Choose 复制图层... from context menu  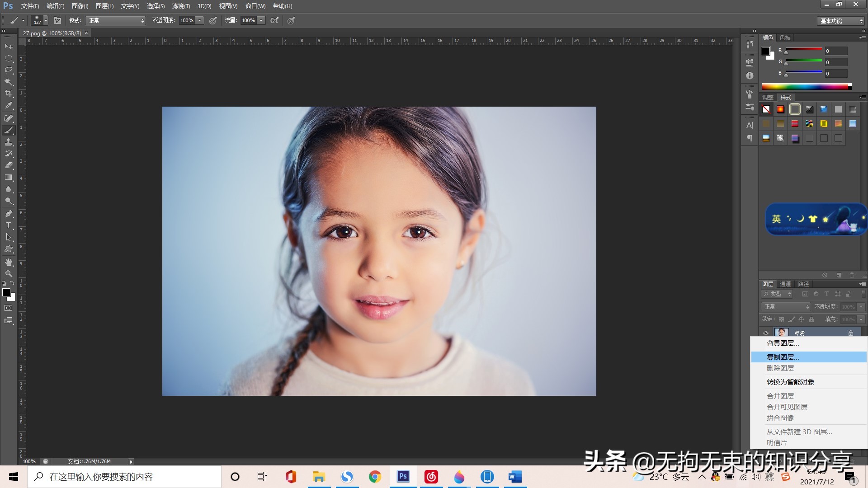click(783, 357)
